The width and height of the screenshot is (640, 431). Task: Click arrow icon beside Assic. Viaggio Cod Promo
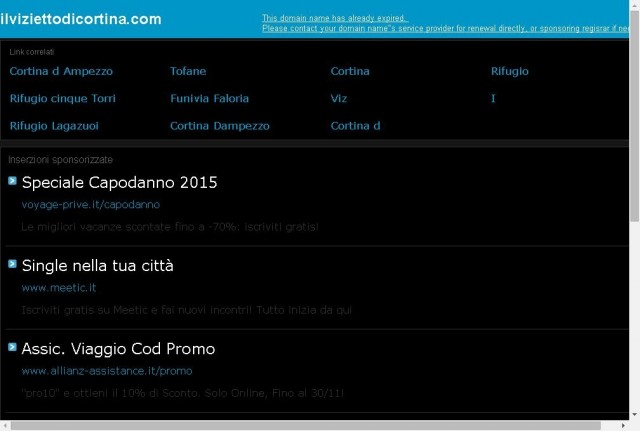point(12,347)
